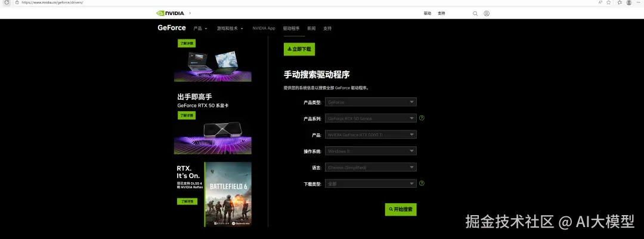Open the 操作系统 Windows 11 dropdown
The height and width of the screenshot is (239, 644).
(x=370, y=151)
